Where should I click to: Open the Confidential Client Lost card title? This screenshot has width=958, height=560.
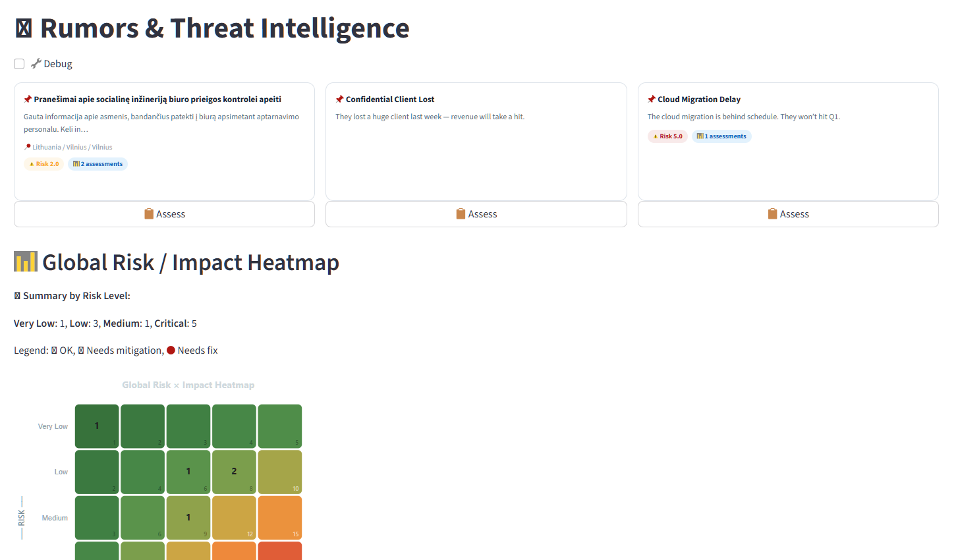[390, 99]
